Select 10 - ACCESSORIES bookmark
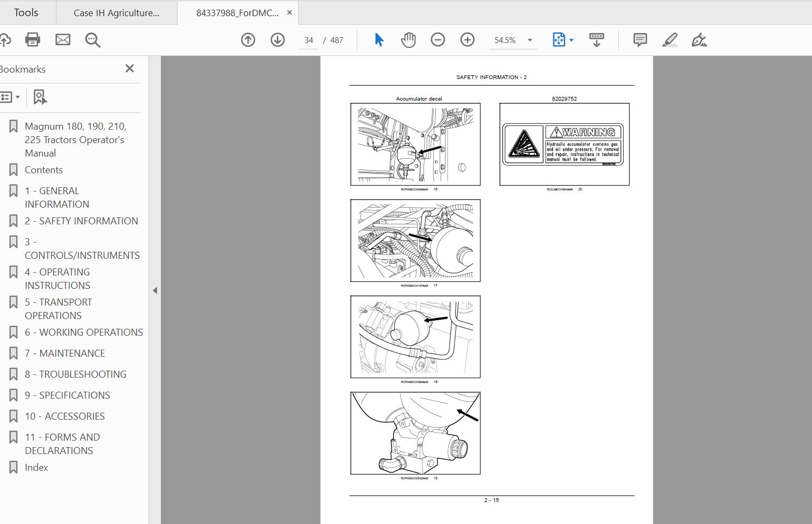 pos(65,416)
